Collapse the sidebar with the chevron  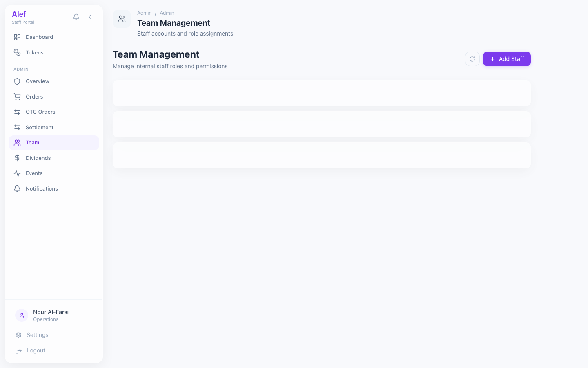[x=90, y=17]
